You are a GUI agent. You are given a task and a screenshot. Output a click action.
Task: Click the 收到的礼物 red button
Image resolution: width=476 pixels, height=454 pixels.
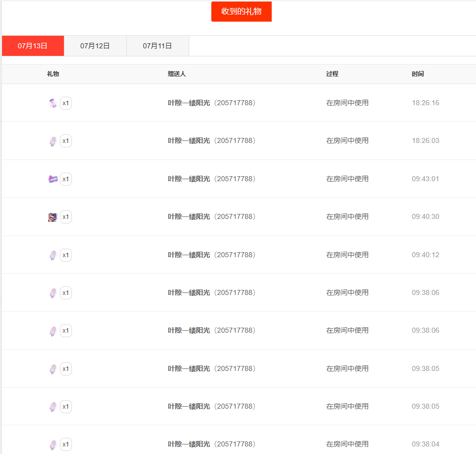pos(242,12)
